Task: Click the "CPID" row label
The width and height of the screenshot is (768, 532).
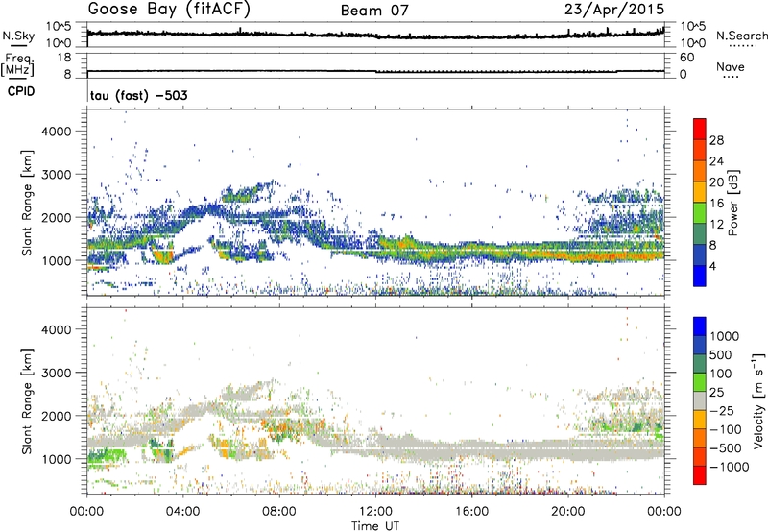Action: [21, 91]
